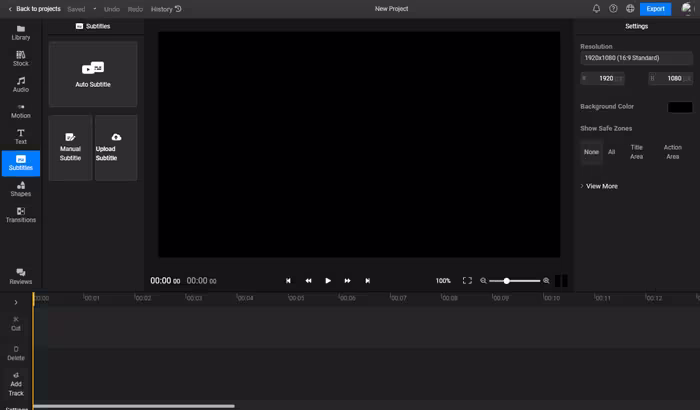Image resolution: width=700 pixels, height=410 pixels.
Task: Choose Manual Subtitle option
Action: tap(71, 148)
